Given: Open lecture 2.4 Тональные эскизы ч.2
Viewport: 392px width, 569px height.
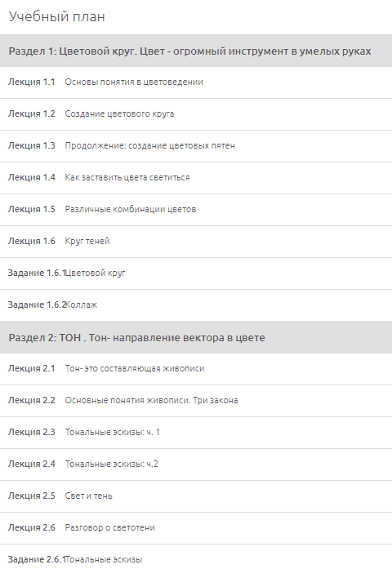Looking at the screenshot, I should pyautogui.click(x=196, y=465).
